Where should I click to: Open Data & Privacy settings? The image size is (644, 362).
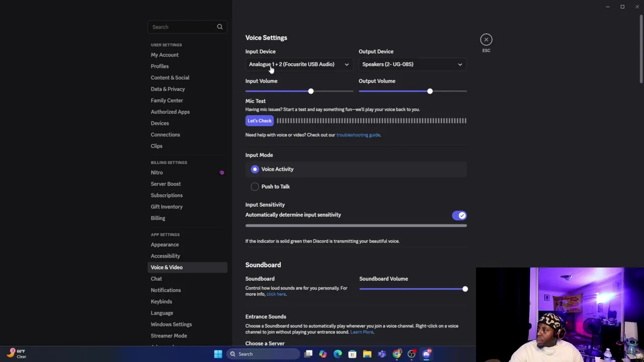click(168, 89)
